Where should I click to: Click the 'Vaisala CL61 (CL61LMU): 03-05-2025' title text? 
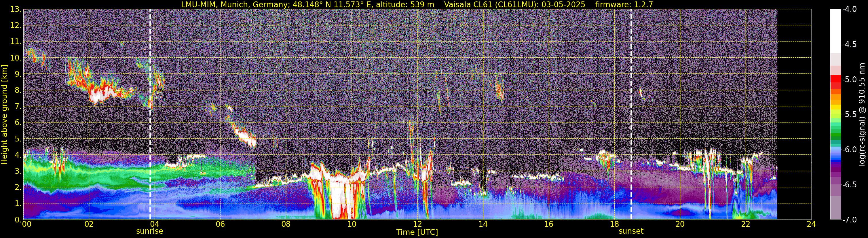pos(514,4)
